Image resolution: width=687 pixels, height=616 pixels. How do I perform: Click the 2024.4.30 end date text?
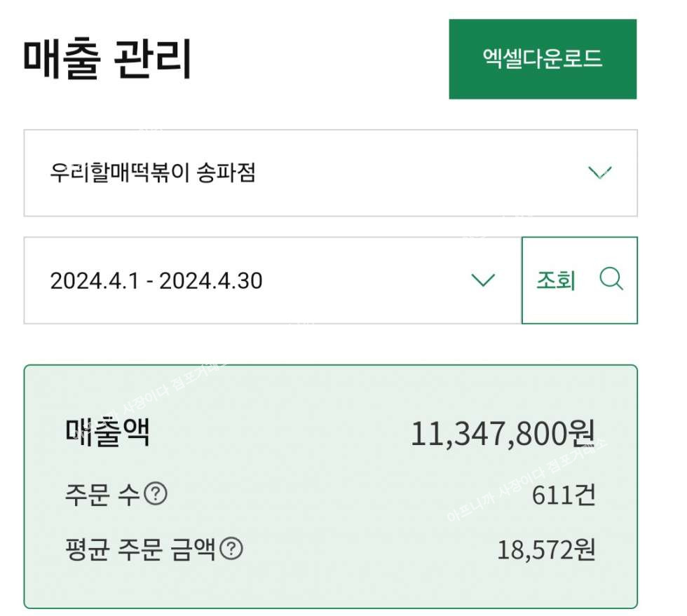click(x=210, y=281)
